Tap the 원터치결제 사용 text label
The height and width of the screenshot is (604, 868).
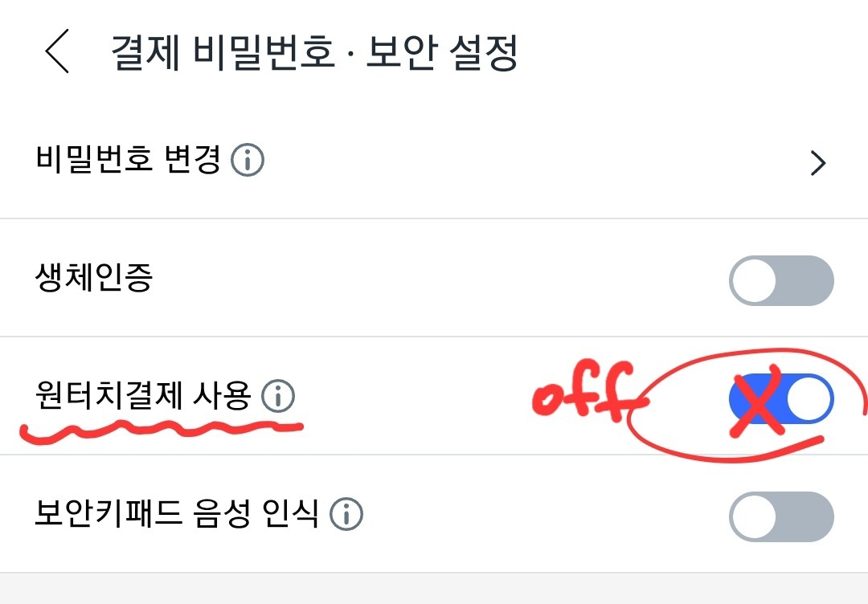click(145, 395)
